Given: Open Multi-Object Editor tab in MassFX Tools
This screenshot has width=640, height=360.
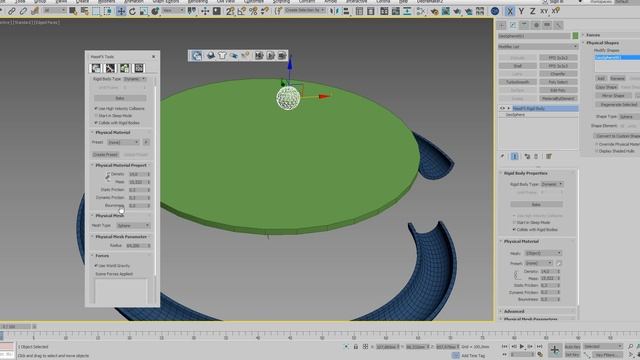Looking at the screenshot, I should (124, 68).
